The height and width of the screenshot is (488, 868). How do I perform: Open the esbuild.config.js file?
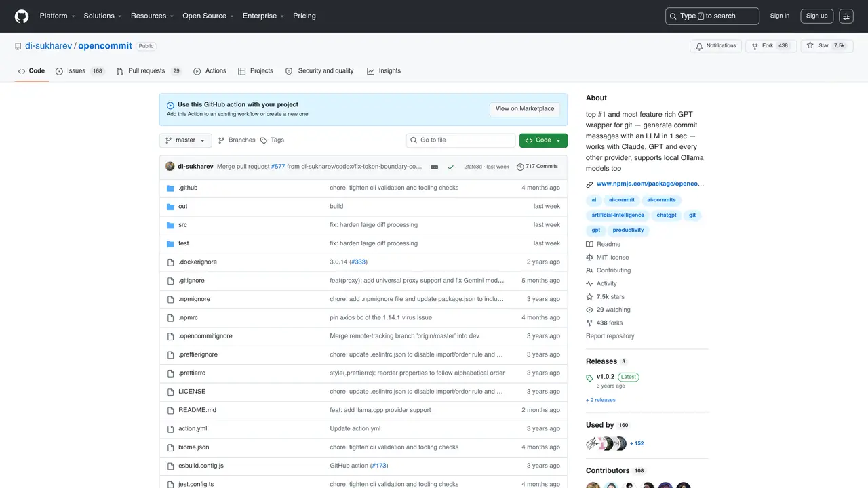[x=201, y=466]
